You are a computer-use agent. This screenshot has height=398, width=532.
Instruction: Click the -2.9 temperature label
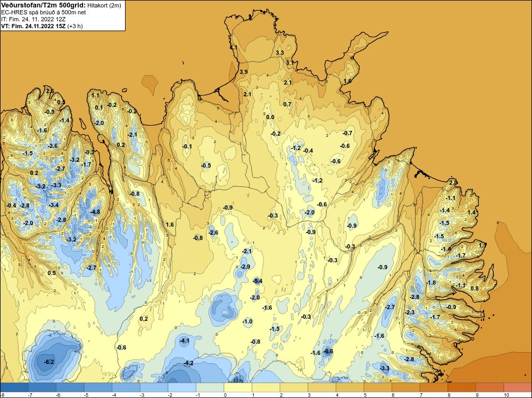point(245,267)
